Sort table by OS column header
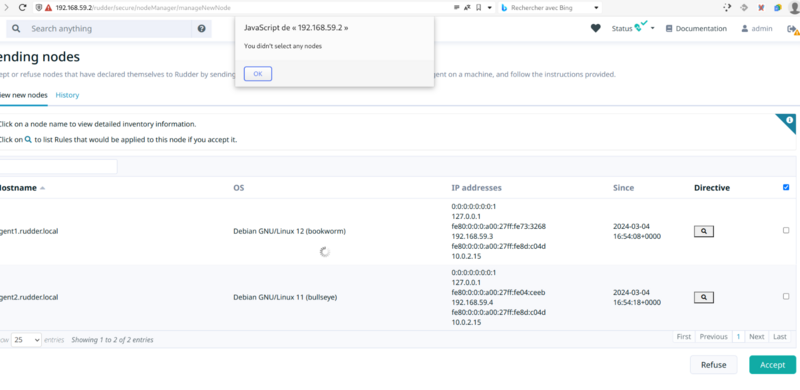This screenshot has height=390, width=800. coord(238,188)
